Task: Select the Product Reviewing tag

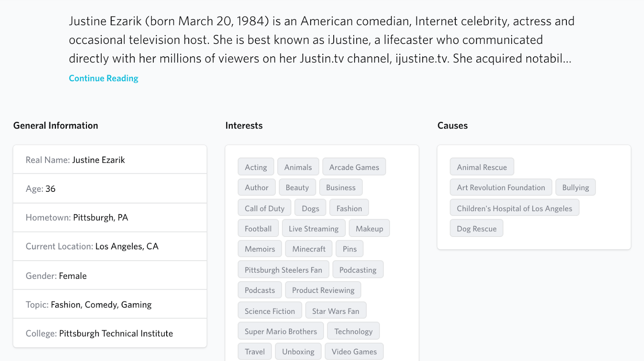Action: 323,290
